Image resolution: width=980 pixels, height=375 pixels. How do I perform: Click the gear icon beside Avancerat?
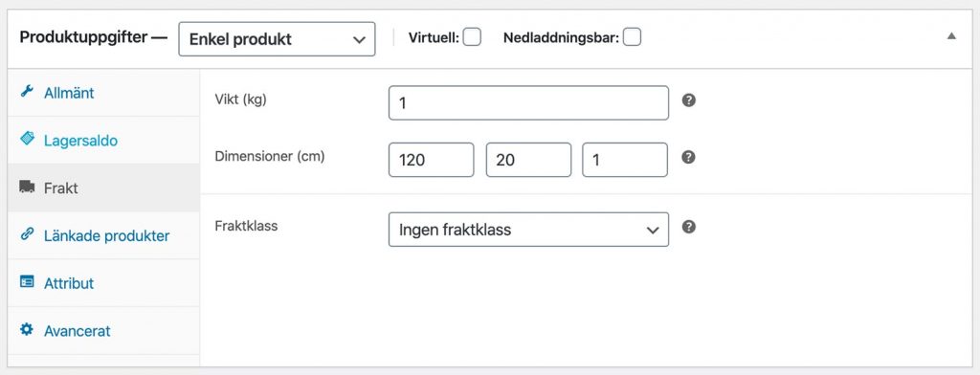tap(26, 329)
